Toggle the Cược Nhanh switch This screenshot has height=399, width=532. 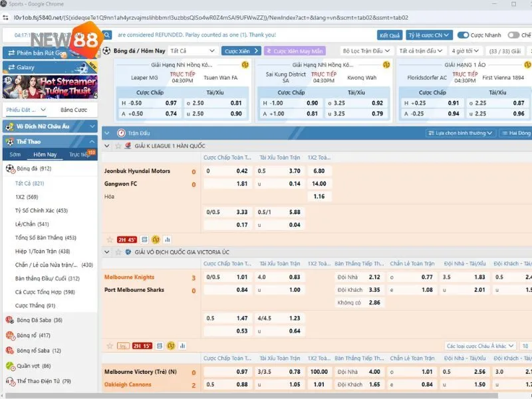464,35
